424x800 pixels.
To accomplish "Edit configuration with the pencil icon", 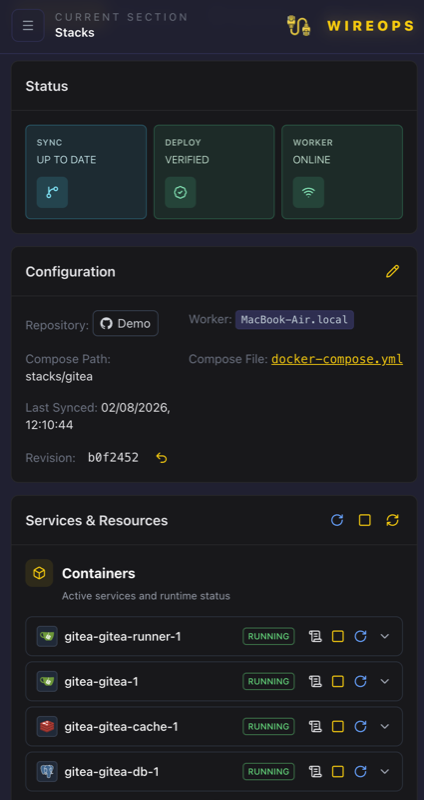I will click(x=392, y=271).
